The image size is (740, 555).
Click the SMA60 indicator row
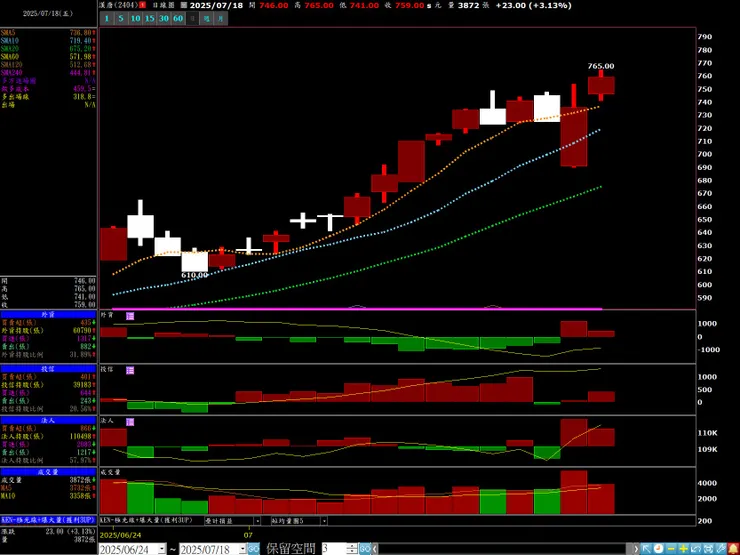point(48,57)
